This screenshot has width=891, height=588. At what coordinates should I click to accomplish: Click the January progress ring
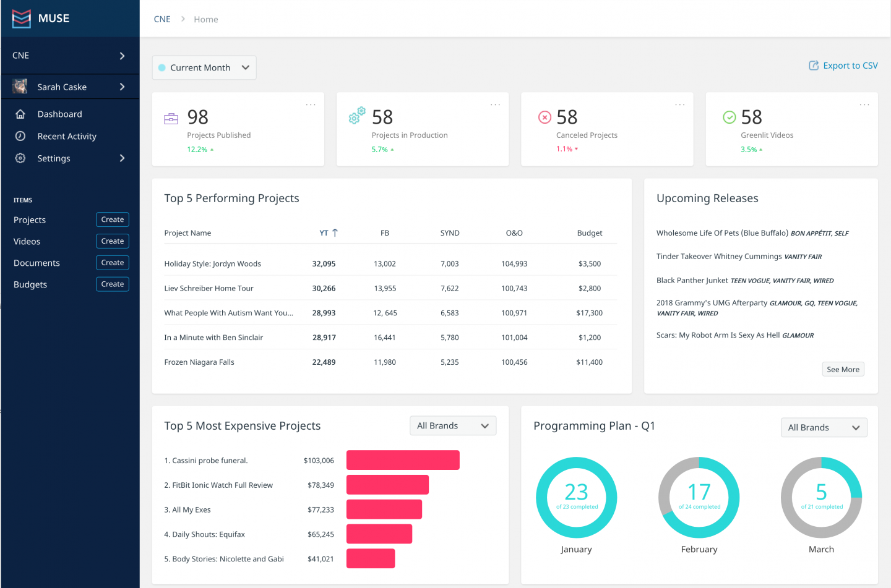click(576, 498)
